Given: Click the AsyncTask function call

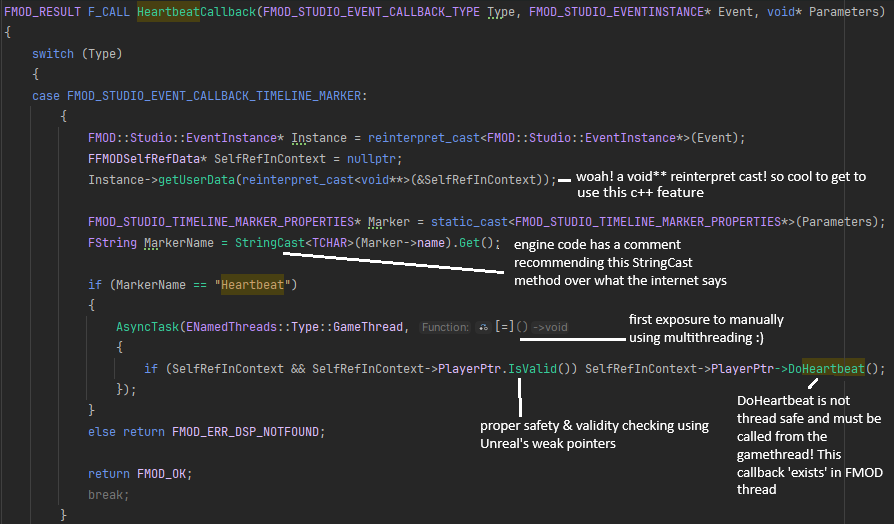Looking at the screenshot, I should [147, 327].
